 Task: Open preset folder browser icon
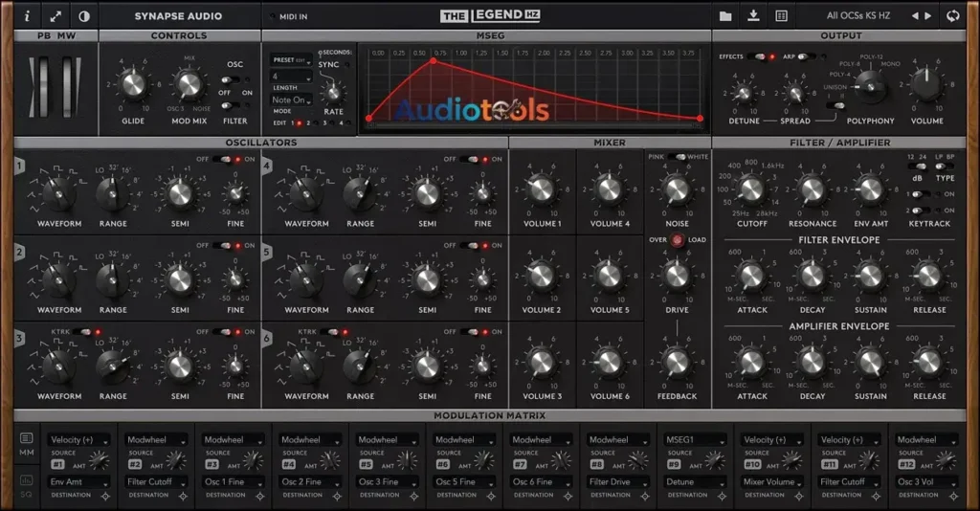click(x=725, y=16)
